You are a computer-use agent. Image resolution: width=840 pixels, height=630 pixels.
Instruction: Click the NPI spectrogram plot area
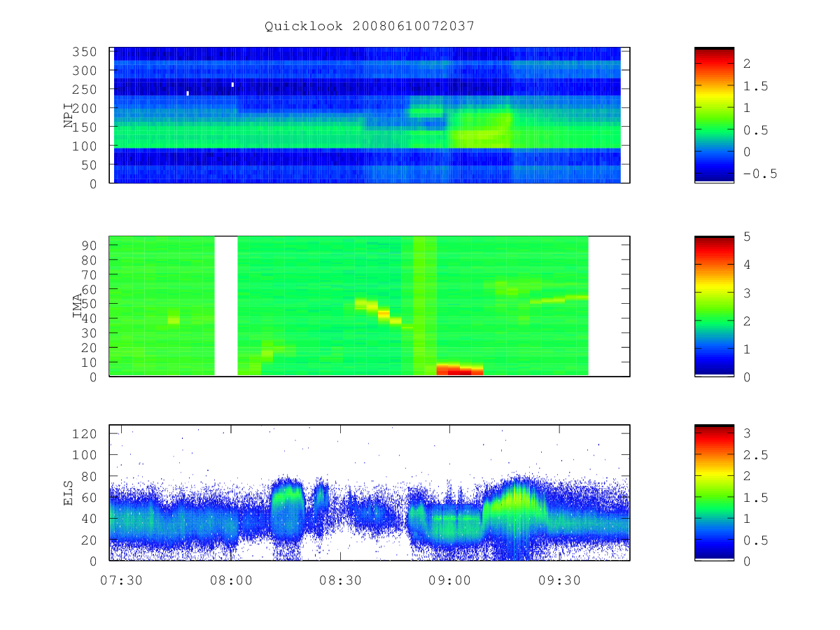coord(370,115)
